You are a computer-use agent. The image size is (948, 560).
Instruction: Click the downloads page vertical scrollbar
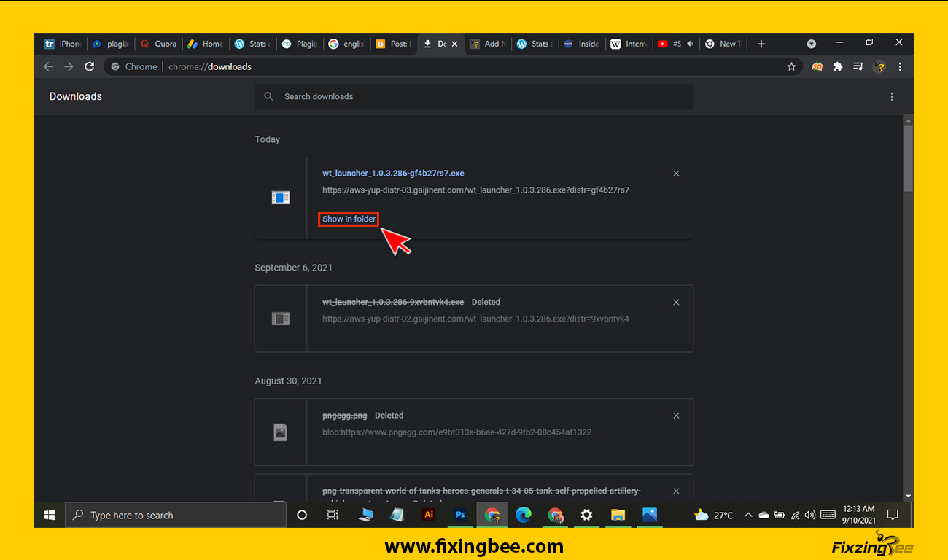coord(908,157)
